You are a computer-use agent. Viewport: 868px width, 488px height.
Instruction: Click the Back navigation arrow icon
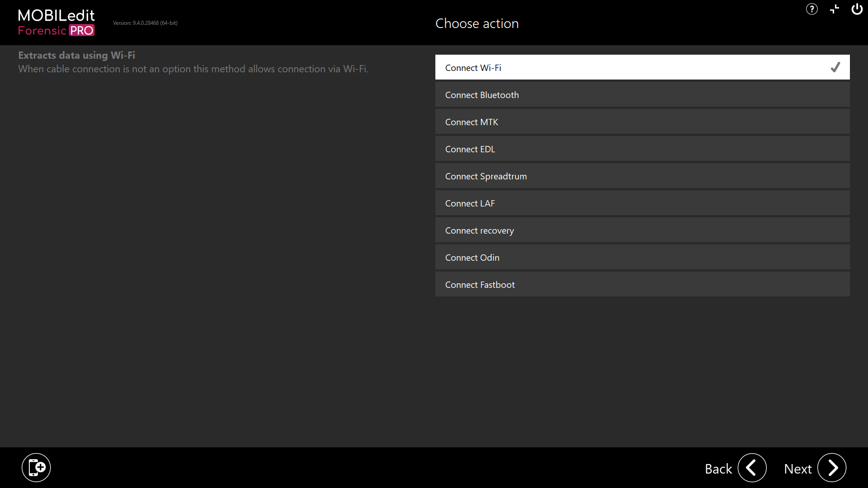pyautogui.click(x=752, y=468)
